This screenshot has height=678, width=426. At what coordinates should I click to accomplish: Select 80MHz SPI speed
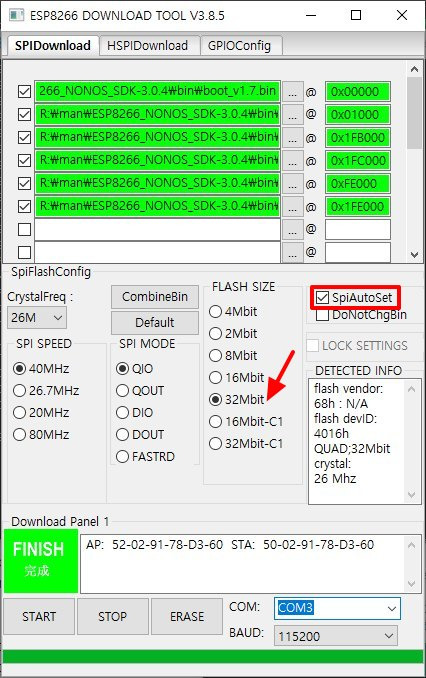pyautogui.click(x=19, y=434)
